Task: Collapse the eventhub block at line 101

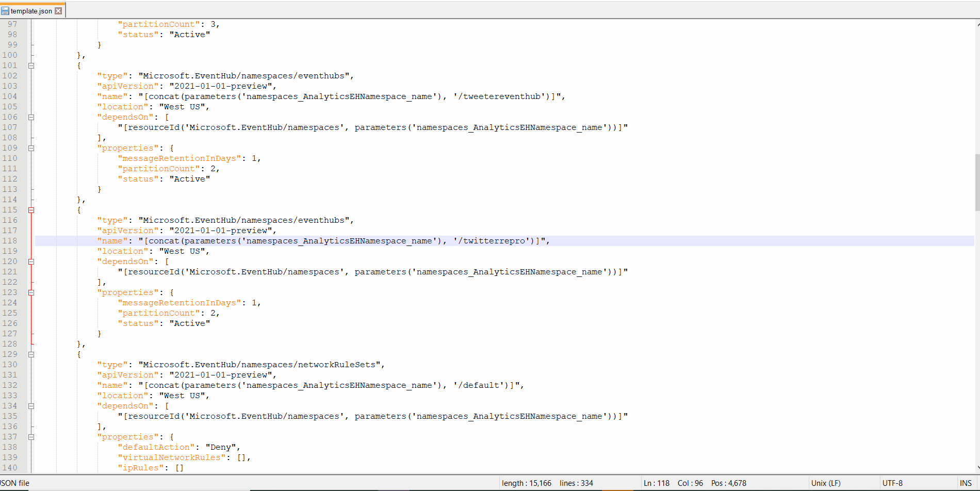Action: 31,66
